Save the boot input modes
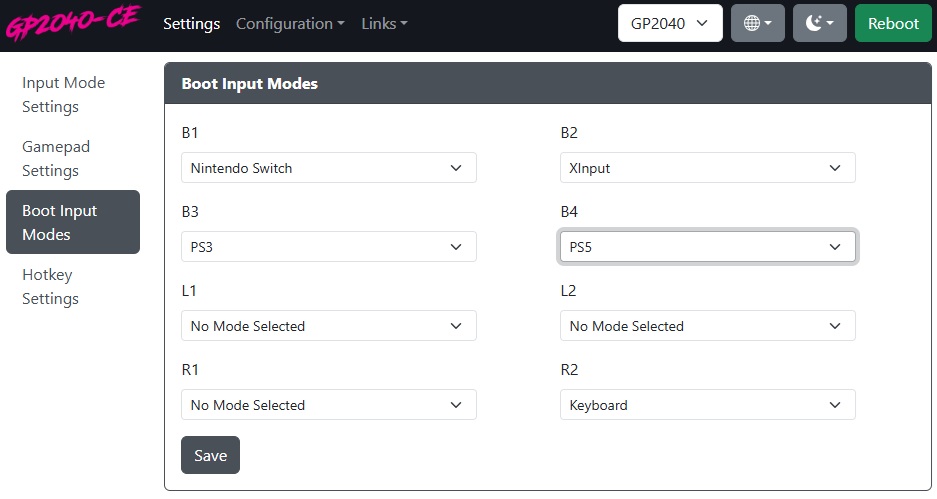This screenshot has width=937, height=499. pos(210,455)
